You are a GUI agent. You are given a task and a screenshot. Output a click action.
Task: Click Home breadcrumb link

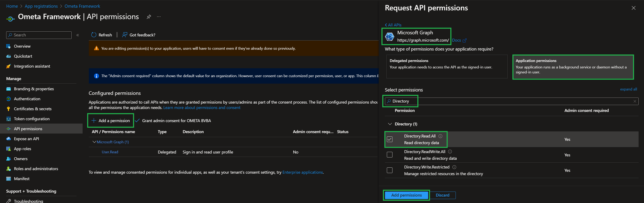point(12,6)
